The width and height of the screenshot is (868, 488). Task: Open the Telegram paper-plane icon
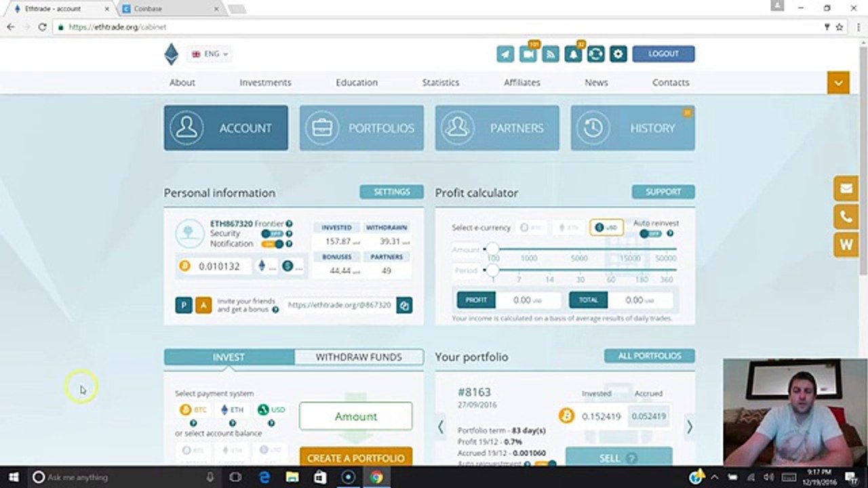point(505,54)
